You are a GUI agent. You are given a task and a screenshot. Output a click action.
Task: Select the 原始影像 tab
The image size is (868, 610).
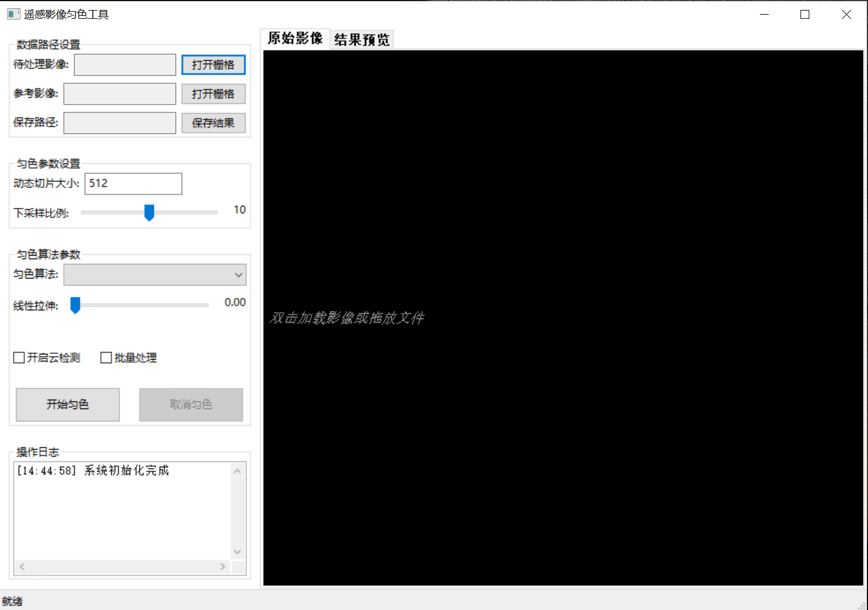click(x=295, y=38)
